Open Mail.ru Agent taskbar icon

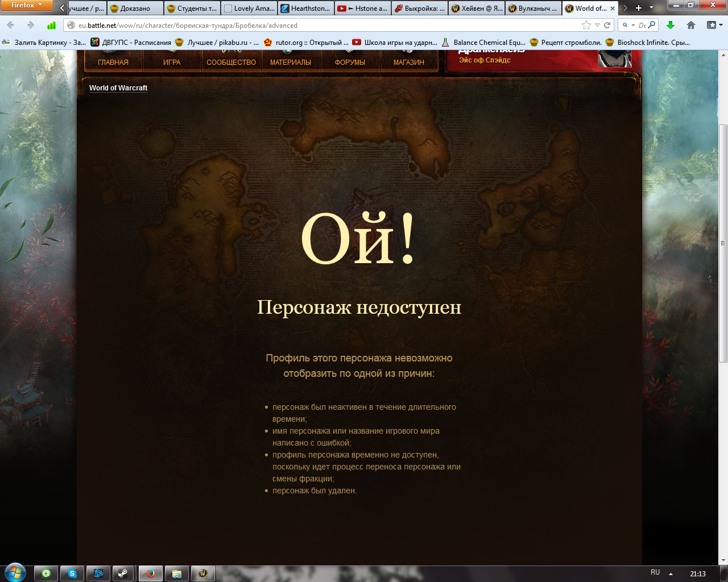[47, 573]
